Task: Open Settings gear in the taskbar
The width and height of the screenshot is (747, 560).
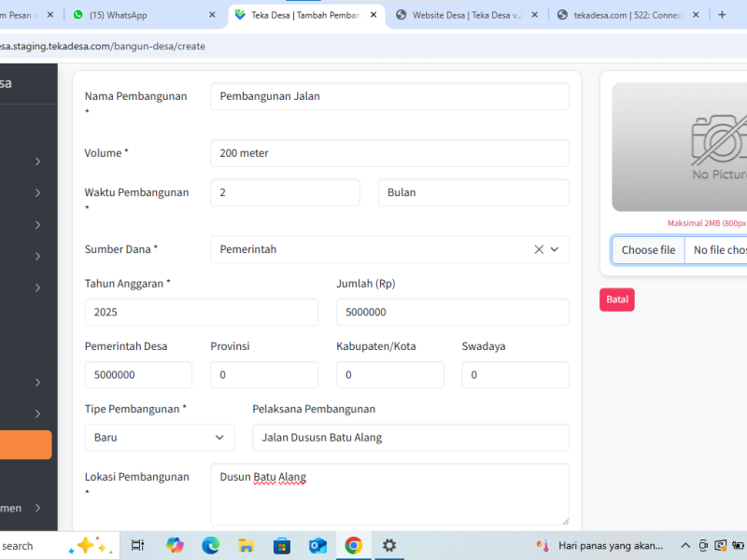Action: 389,545
